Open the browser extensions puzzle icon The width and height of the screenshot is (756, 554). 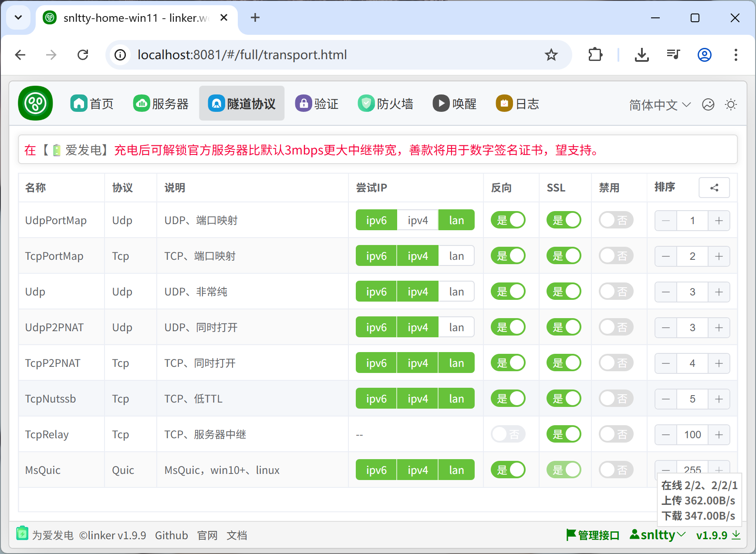click(x=595, y=55)
